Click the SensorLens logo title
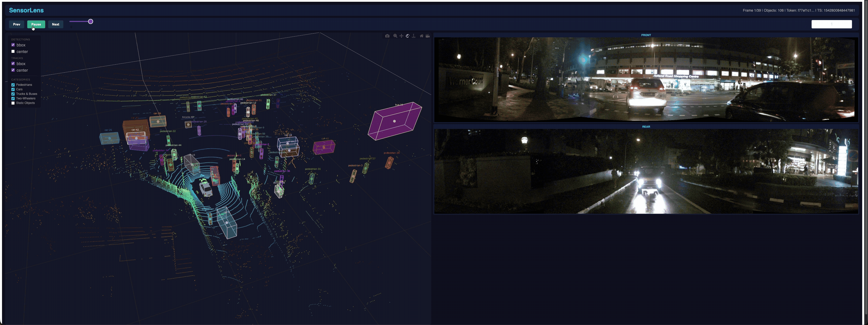This screenshot has width=868, height=325. 26,10
